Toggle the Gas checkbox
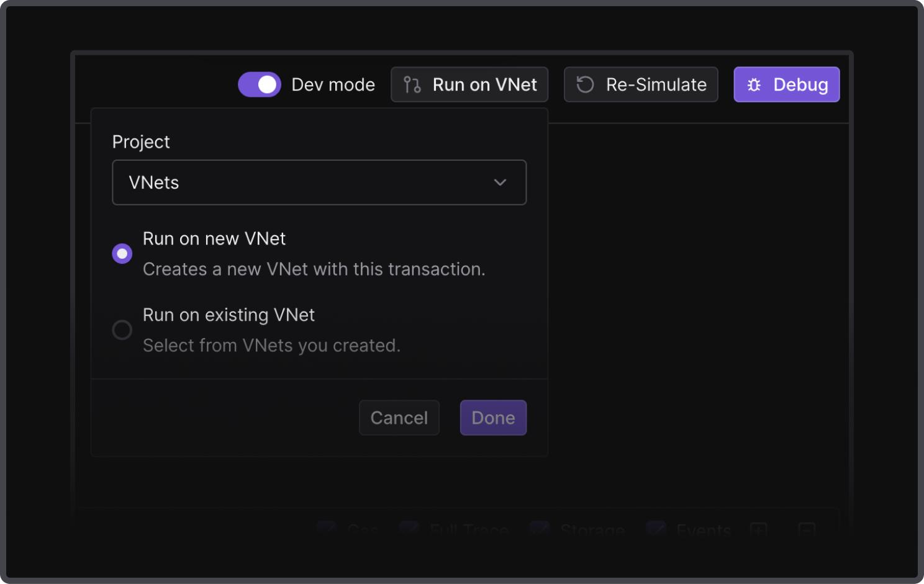Screen dimensions: 924x584 pos(326,529)
